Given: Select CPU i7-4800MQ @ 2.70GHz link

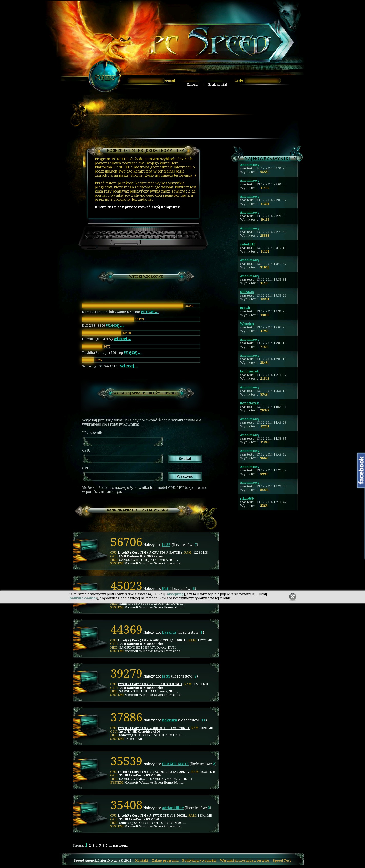Looking at the screenshot, I should [154, 728].
